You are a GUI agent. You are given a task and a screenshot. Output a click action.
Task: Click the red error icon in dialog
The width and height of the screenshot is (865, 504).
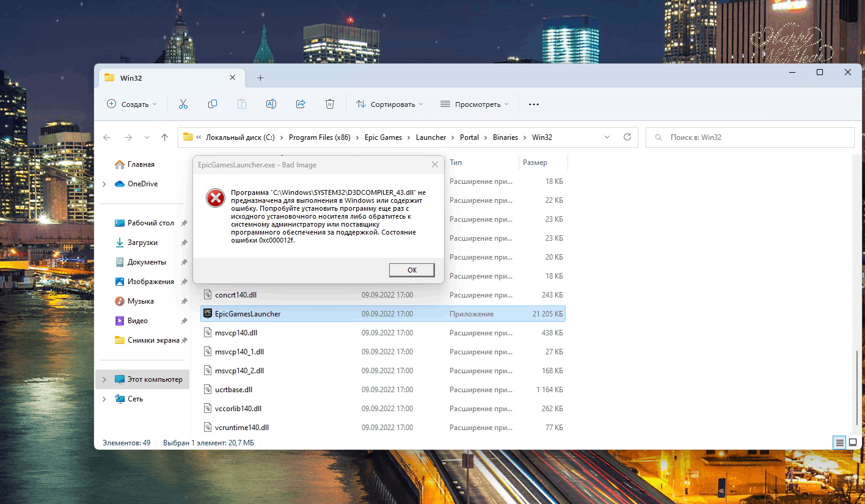(x=215, y=198)
